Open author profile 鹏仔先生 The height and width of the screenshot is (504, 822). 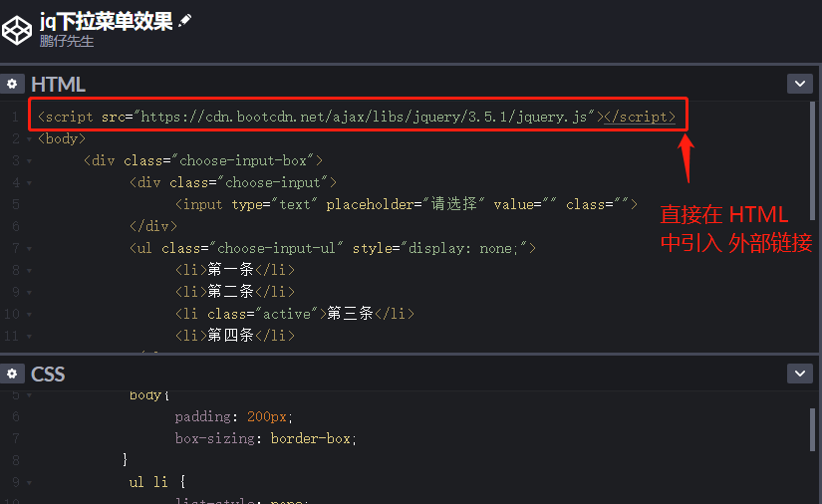pyautogui.click(x=67, y=42)
